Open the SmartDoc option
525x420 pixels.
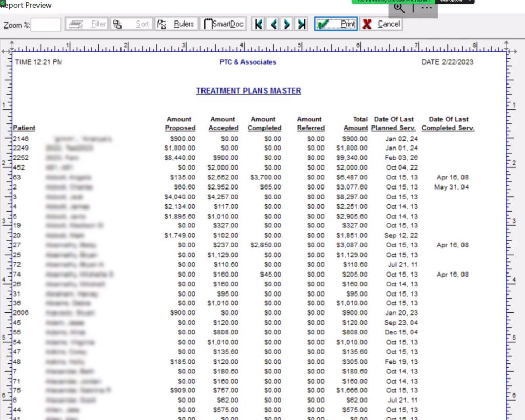(223, 24)
